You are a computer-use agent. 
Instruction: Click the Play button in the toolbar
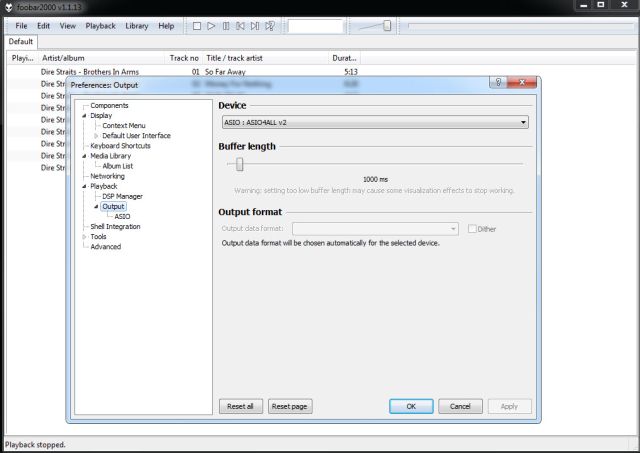[211, 26]
